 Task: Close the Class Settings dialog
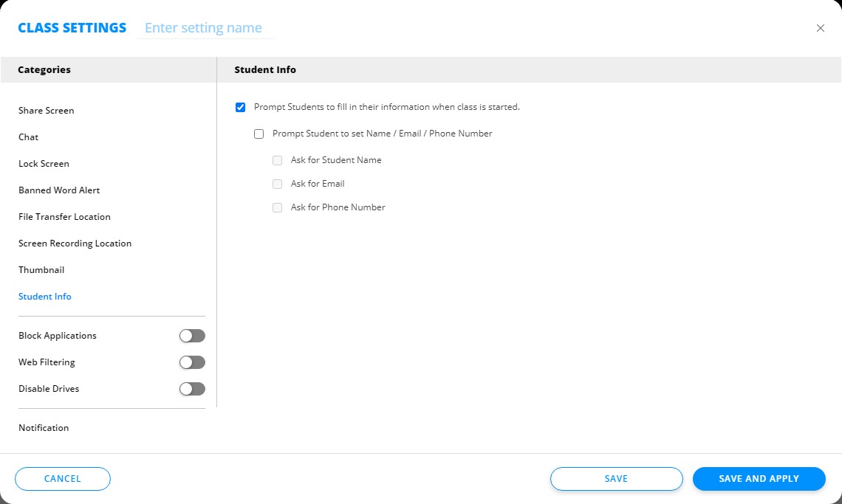tap(820, 28)
